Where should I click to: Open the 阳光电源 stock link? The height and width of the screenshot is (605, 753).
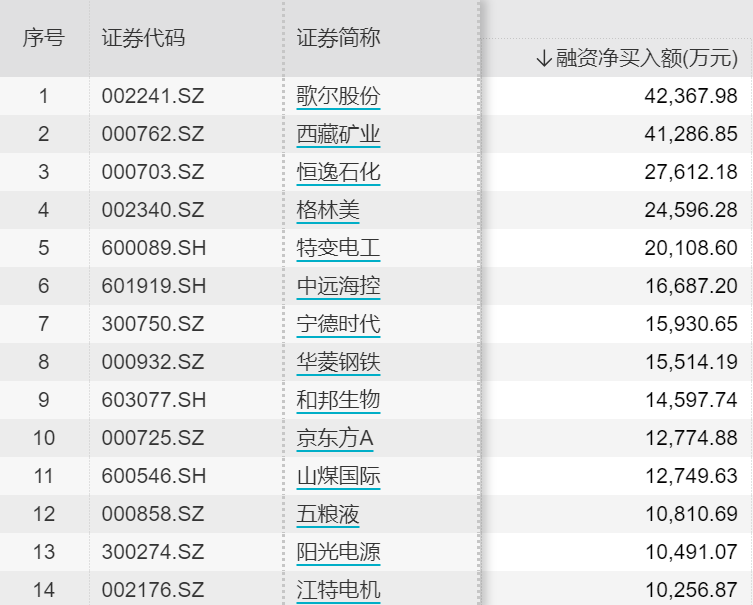pos(339,552)
